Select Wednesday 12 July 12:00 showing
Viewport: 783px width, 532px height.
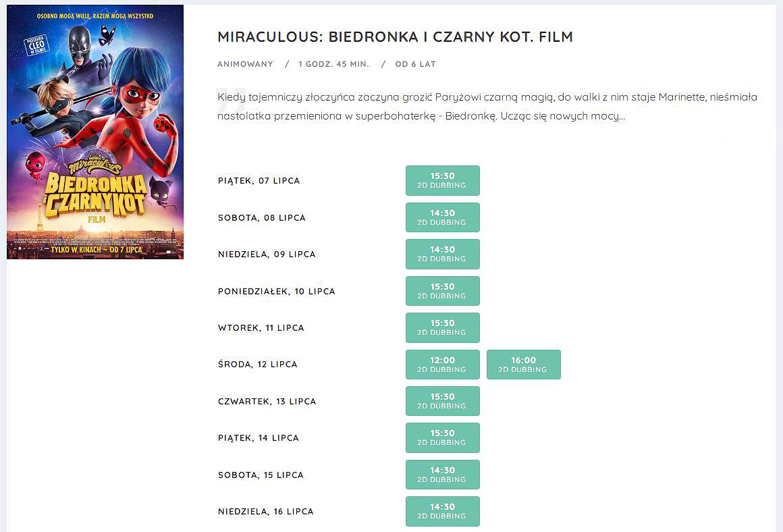pyautogui.click(x=442, y=365)
